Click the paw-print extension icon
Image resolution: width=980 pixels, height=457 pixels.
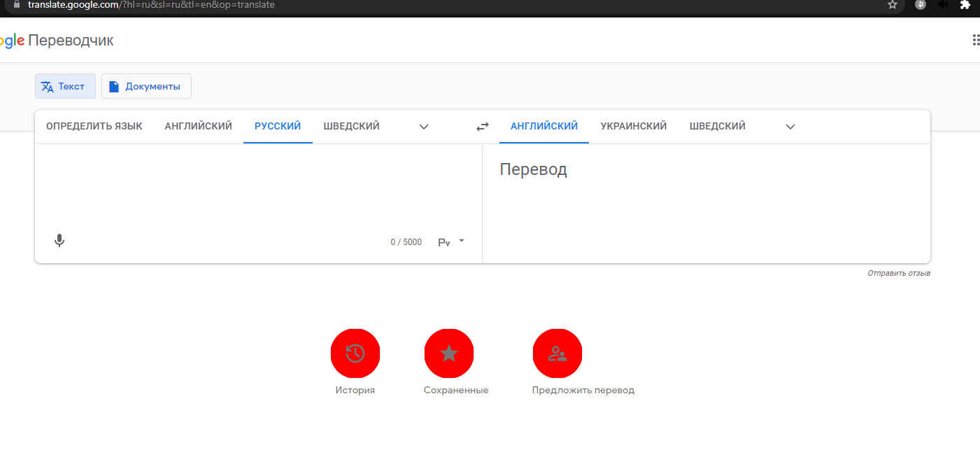tap(921, 4)
